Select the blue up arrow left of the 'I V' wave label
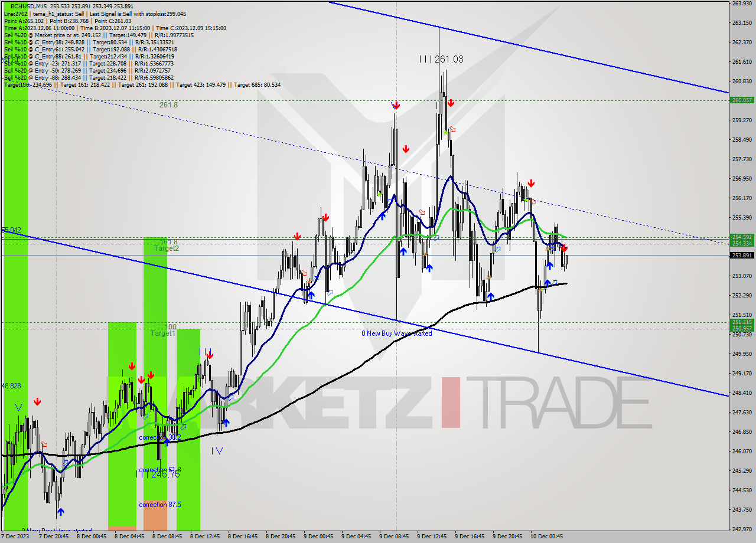The image size is (756, 543). coord(226,423)
